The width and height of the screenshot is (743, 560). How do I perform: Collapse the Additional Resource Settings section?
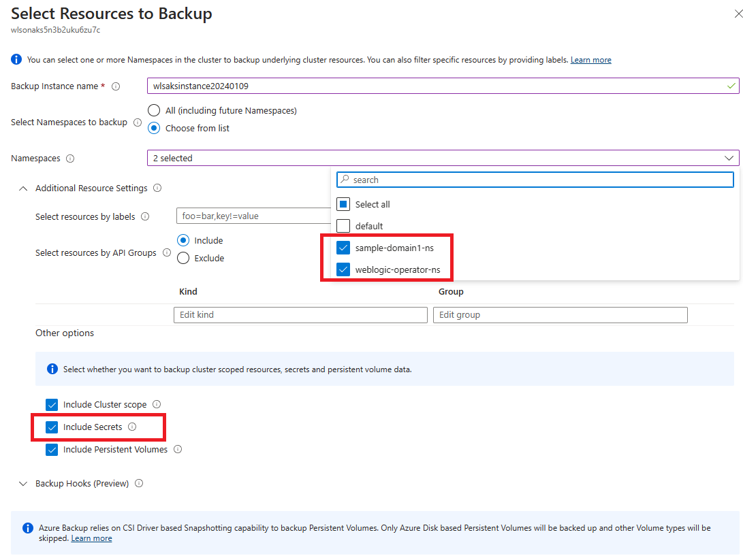pyautogui.click(x=22, y=188)
